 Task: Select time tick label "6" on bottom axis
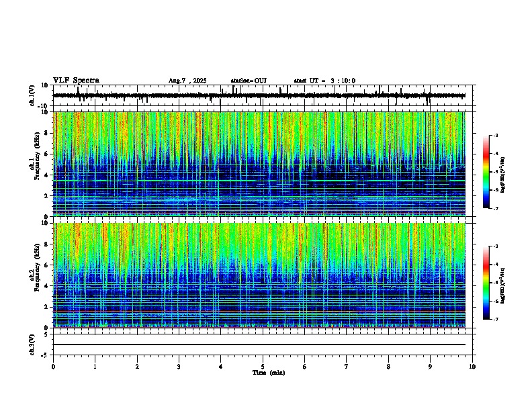(305, 367)
